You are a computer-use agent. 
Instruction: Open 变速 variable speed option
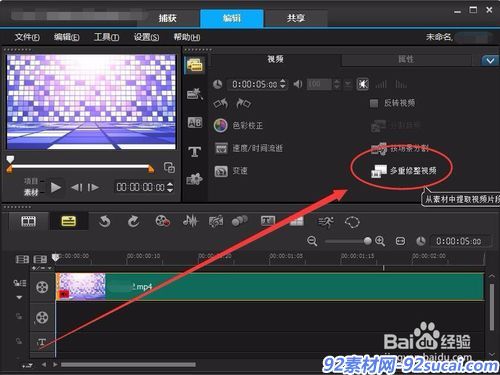pos(231,171)
